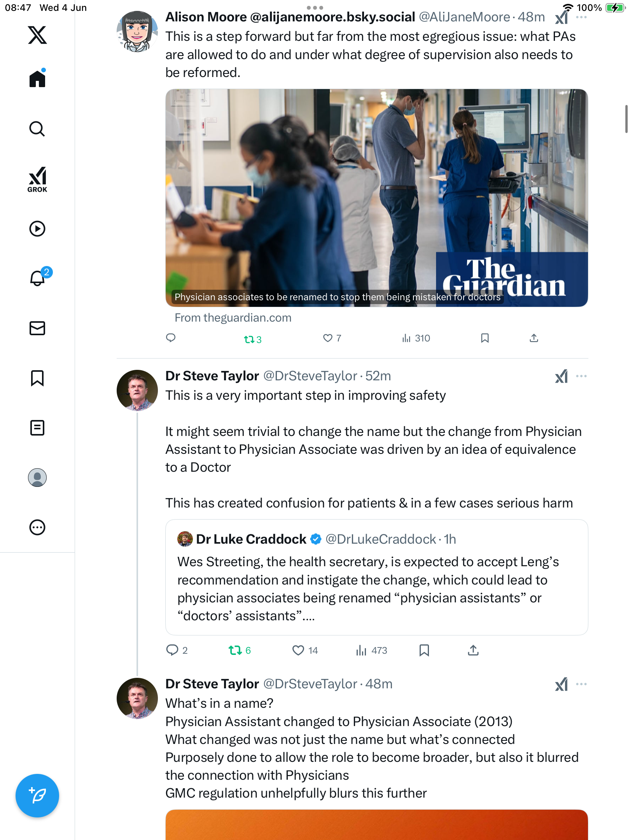This screenshot has height=840, width=630.
Task: Open the video play tab in sidebar
Action: pos(37,229)
